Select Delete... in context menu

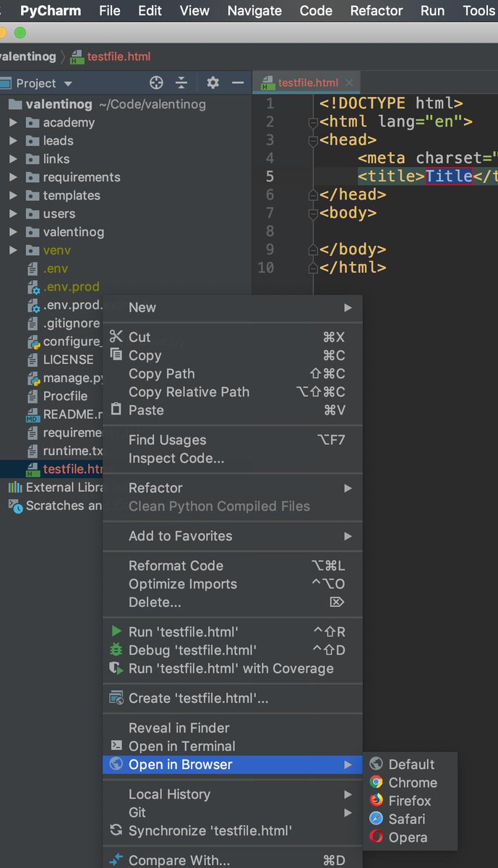(233, 602)
